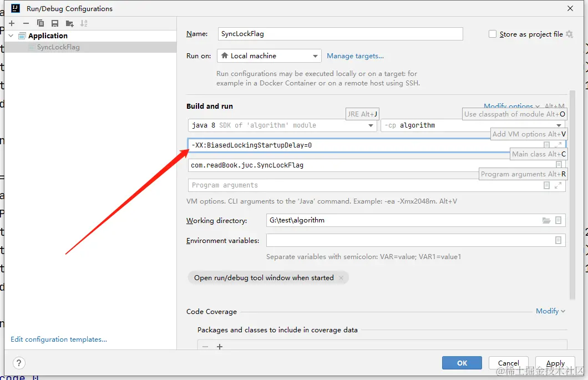This screenshot has height=380, width=588.
Task: Click the IntelliJ logo in the title bar
Action: click(16, 8)
